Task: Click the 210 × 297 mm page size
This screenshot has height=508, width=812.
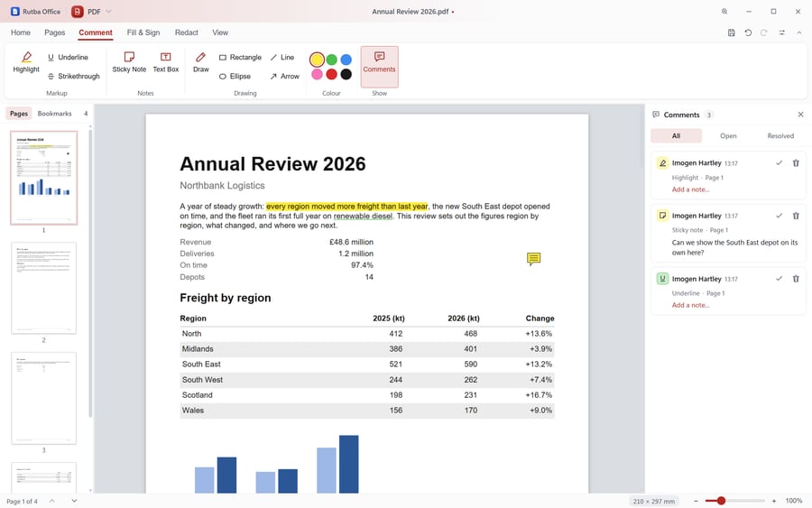Action: pyautogui.click(x=653, y=502)
